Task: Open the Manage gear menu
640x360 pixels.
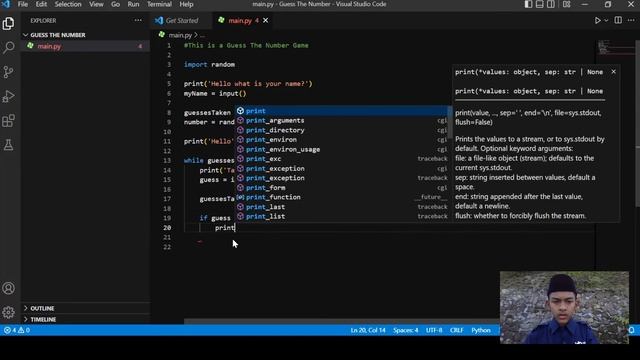Action: coord(8,312)
